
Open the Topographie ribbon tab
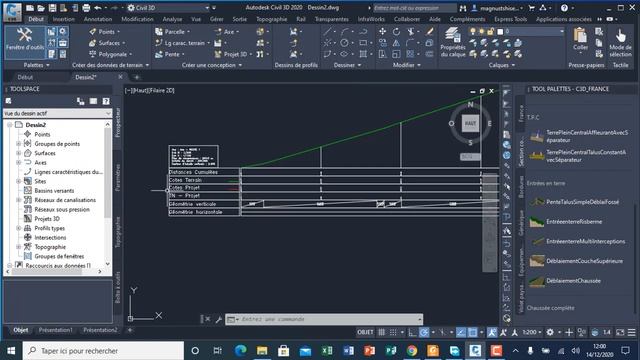click(x=271, y=19)
